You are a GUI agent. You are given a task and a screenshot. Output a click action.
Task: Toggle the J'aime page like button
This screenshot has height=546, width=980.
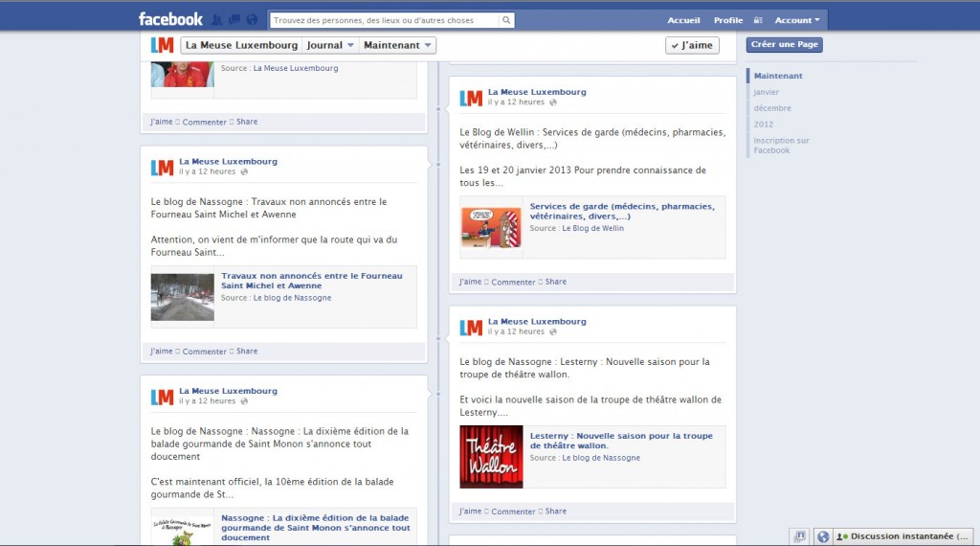tap(692, 45)
